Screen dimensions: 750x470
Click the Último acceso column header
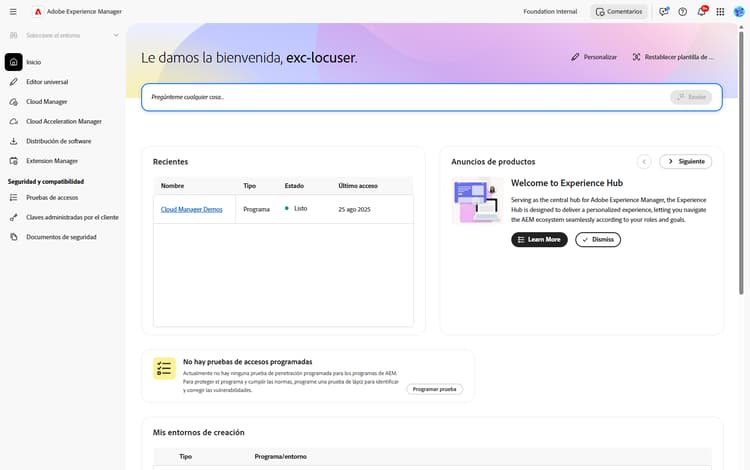pos(358,186)
